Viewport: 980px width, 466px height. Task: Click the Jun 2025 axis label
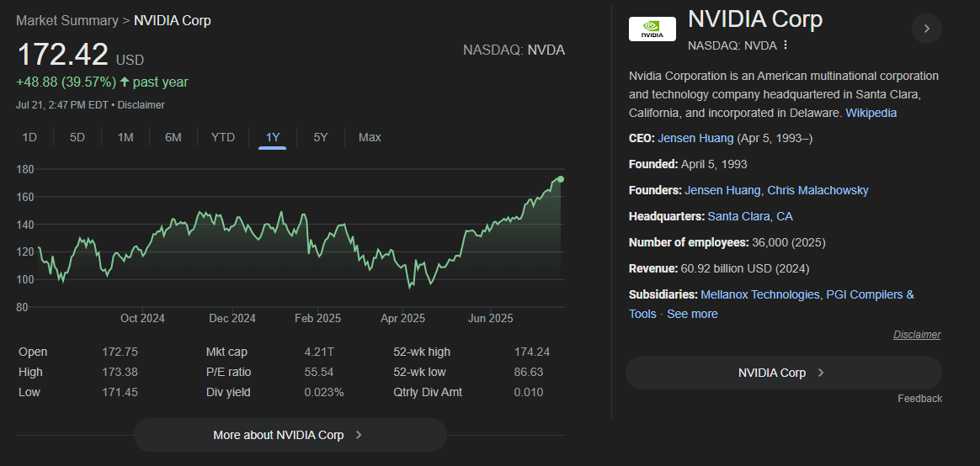click(491, 319)
